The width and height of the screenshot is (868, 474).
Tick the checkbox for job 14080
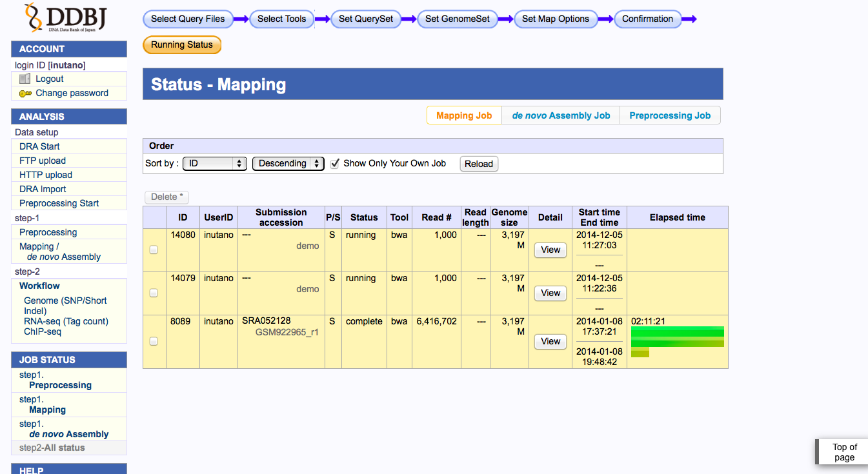click(x=154, y=250)
